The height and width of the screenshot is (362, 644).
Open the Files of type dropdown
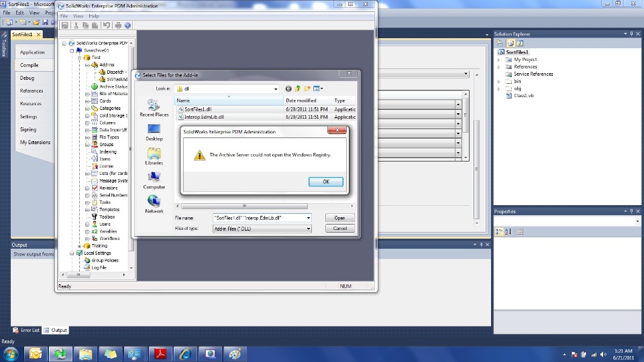[x=308, y=229]
